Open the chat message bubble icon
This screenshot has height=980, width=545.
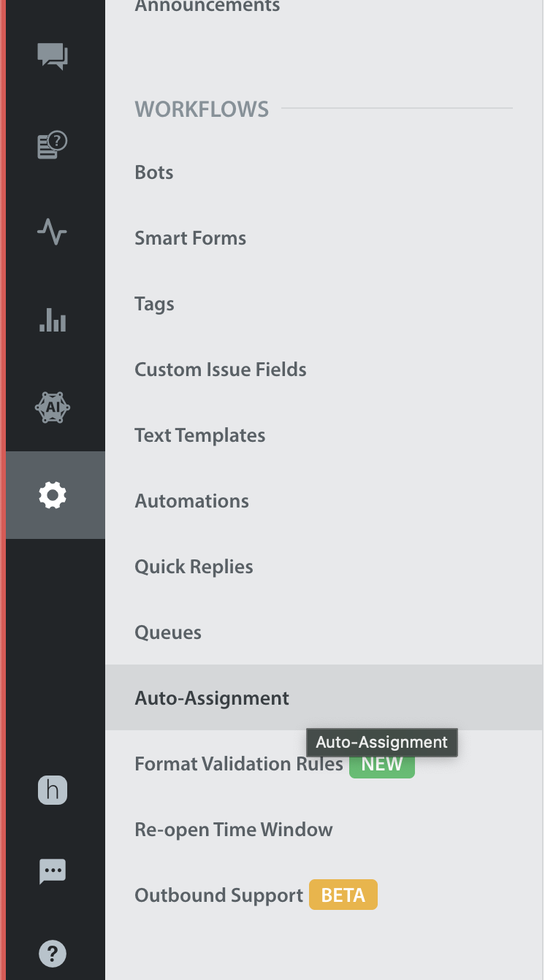pyautogui.click(x=53, y=871)
